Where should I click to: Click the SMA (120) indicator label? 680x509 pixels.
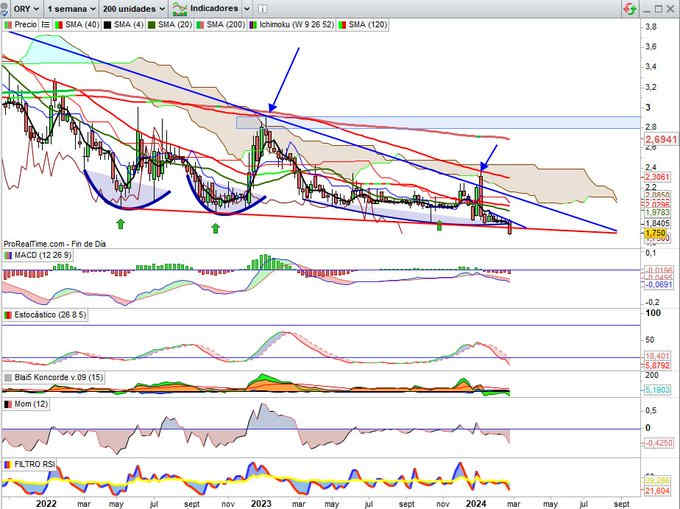tap(371, 21)
